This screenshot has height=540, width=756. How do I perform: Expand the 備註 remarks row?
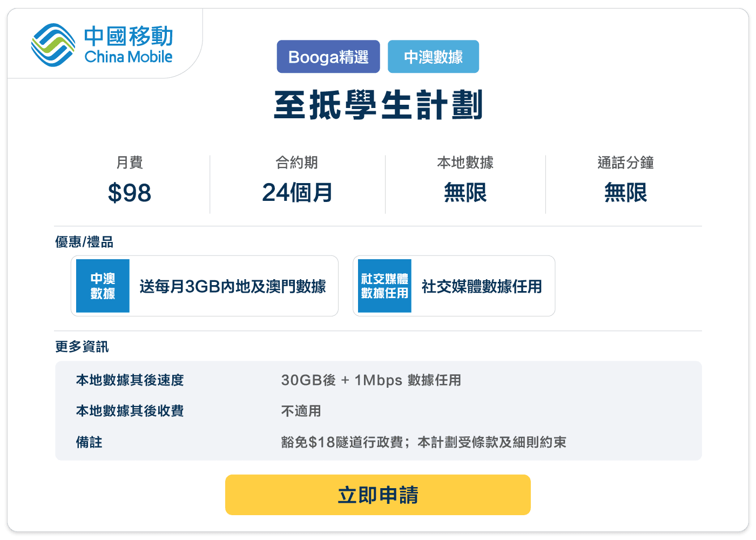[x=89, y=442]
